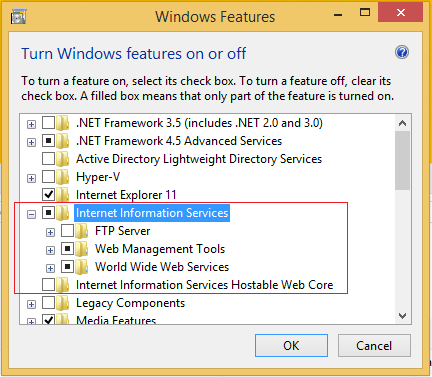The width and height of the screenshot is (432, 377).
Task: Maximize the Windows Features window
Action: [365, 13]
